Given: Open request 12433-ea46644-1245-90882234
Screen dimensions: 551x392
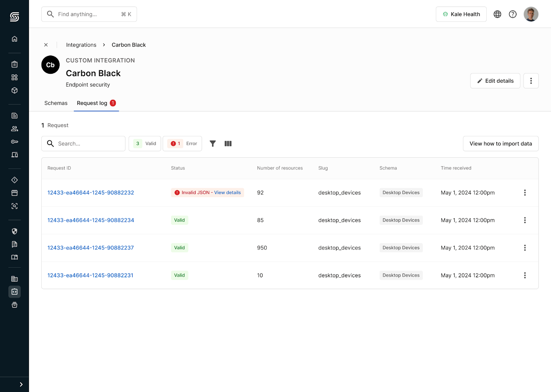Looking at the screenshot, I should click(x=91, y=220).
